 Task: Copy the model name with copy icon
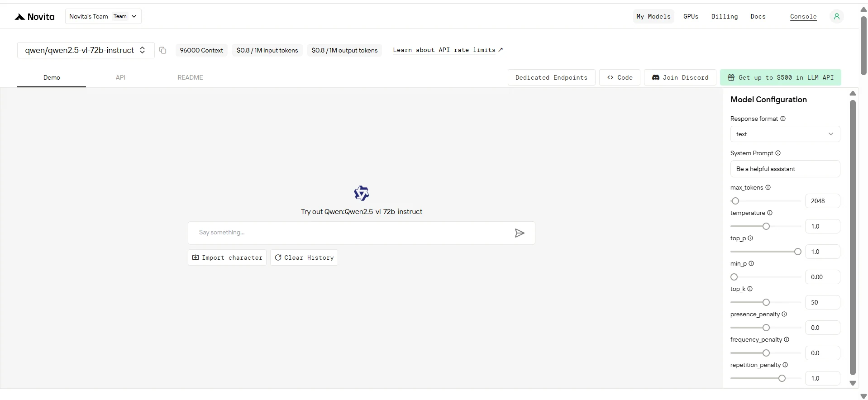click(x=163, y=50)
